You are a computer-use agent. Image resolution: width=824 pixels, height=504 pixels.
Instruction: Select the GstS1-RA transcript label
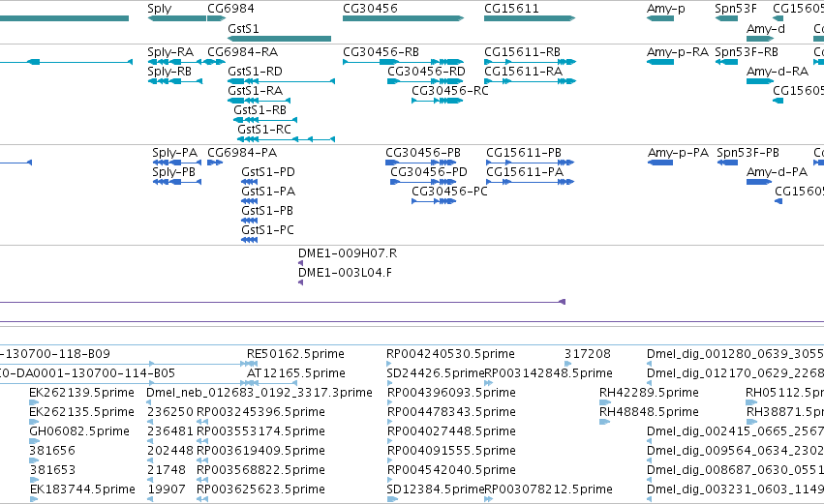[255, 91]
